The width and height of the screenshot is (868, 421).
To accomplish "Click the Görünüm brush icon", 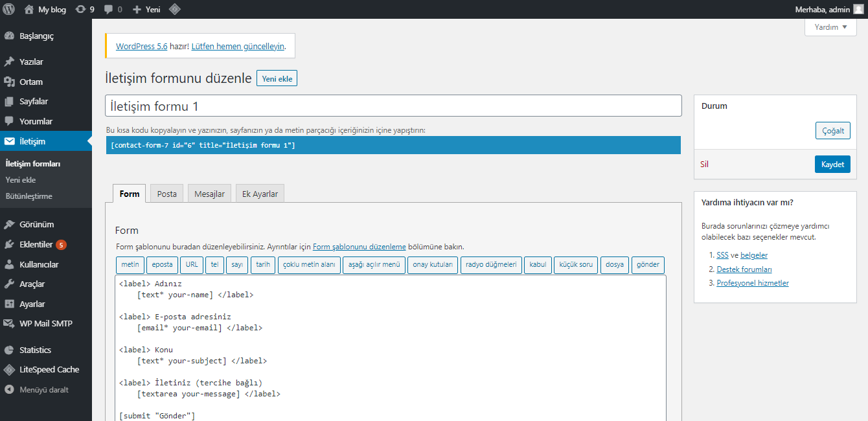I will pos(9,224).
